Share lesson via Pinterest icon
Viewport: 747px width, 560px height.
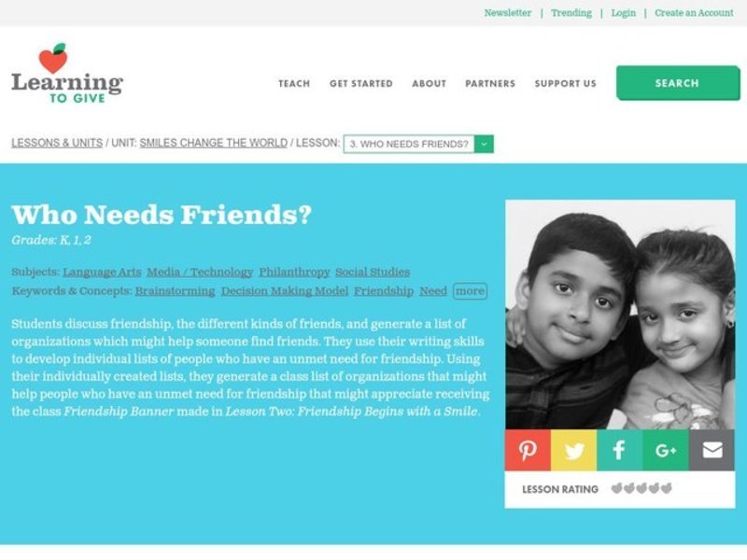[x=528, y=450]
